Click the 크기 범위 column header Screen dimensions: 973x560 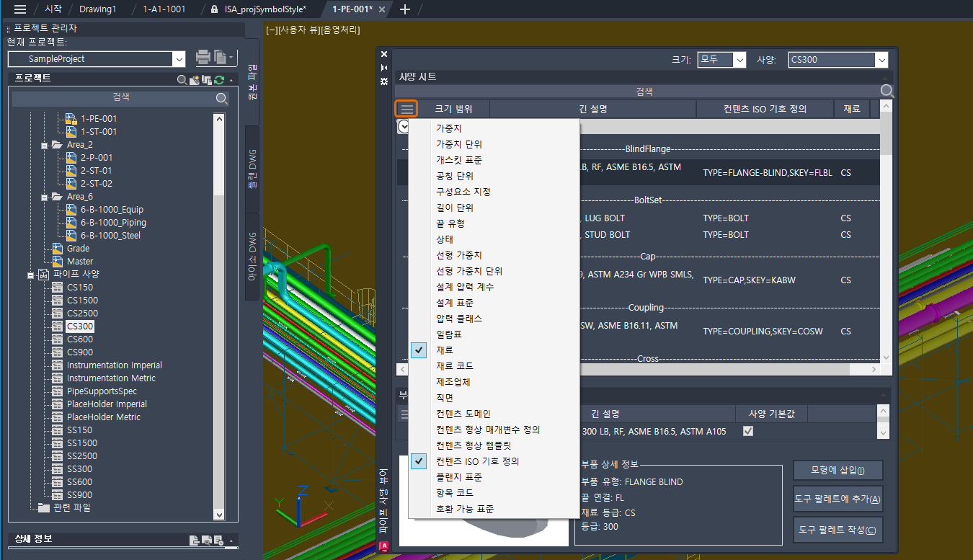453,109
